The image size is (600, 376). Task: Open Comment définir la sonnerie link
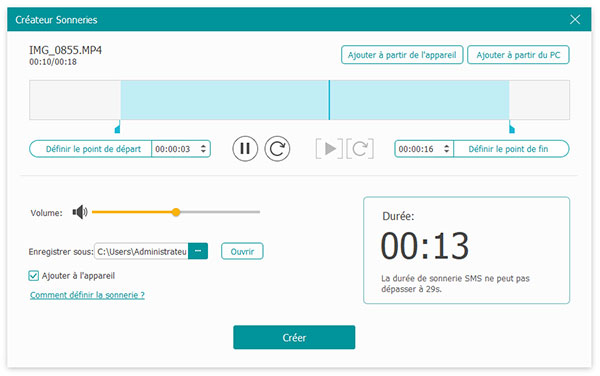click(x=87, y=295)
